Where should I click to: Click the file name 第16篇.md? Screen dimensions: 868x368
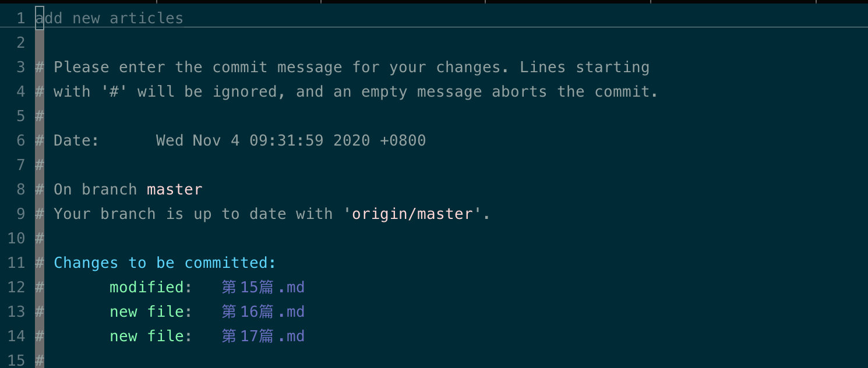pyautogui.click(x=263, y=312)
